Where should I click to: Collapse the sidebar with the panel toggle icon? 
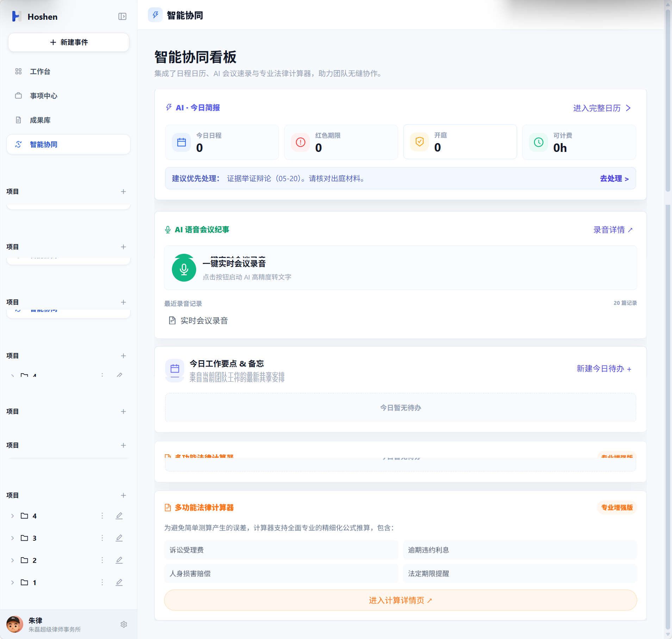(x=122, y=17)
